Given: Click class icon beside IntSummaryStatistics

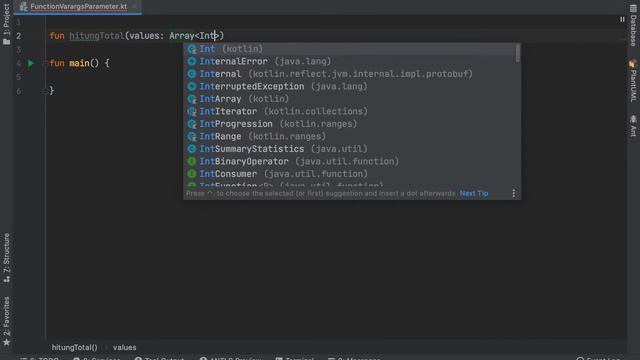Looking at the screenshot, I should tap(192, 149).
